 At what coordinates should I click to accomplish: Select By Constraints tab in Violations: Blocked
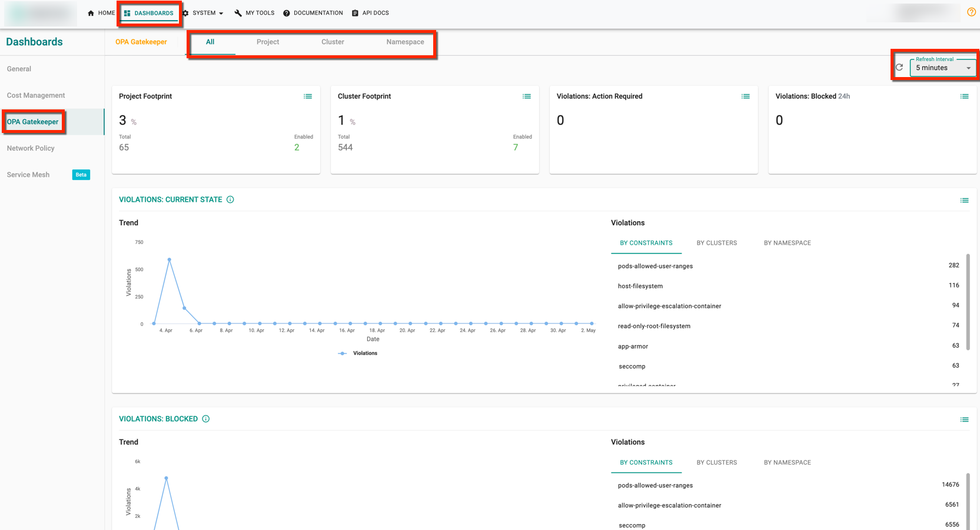pos(646,462)
